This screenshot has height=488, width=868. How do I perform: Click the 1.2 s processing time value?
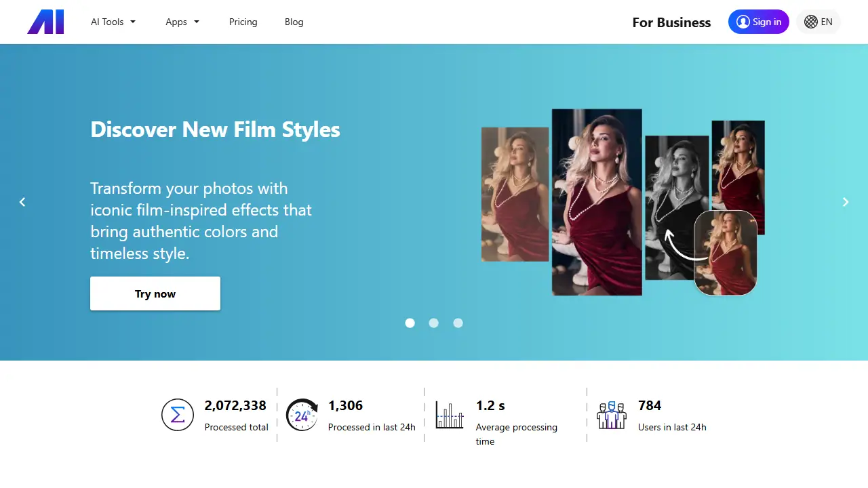coord(490,405)
